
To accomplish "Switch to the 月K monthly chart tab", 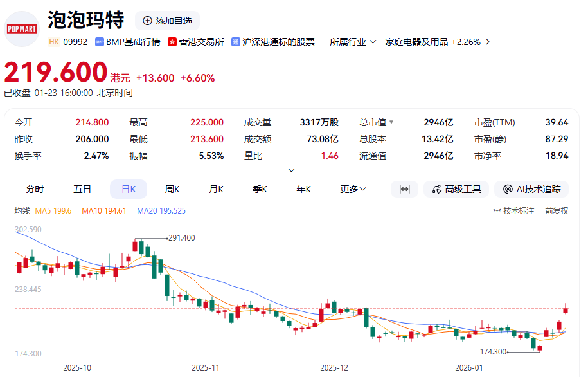I will [216, 189].
